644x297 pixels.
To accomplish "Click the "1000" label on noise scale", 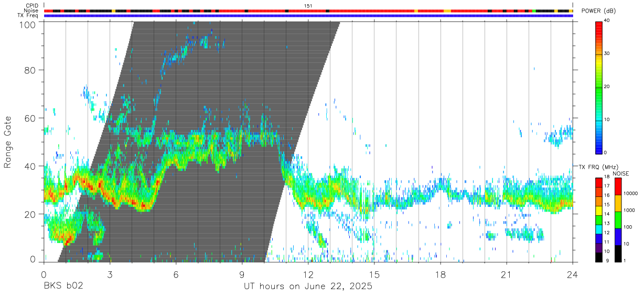I will click(629, 210).
